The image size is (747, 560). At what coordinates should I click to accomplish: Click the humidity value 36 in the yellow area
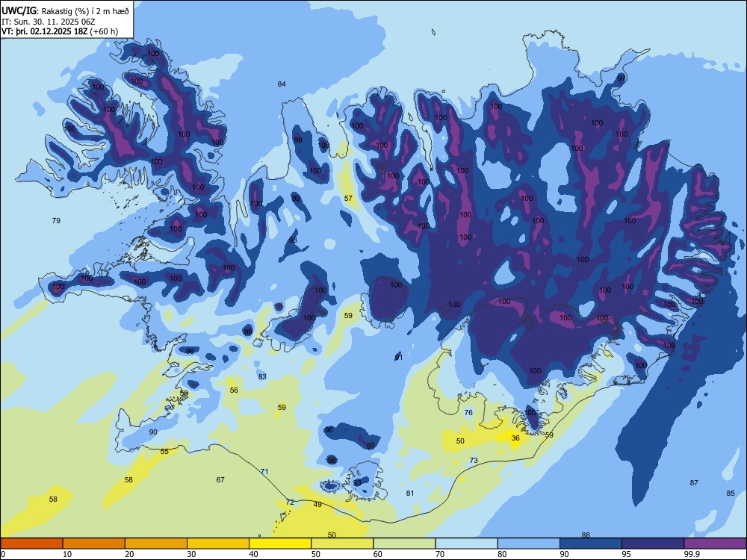click(x=515, y=438)
